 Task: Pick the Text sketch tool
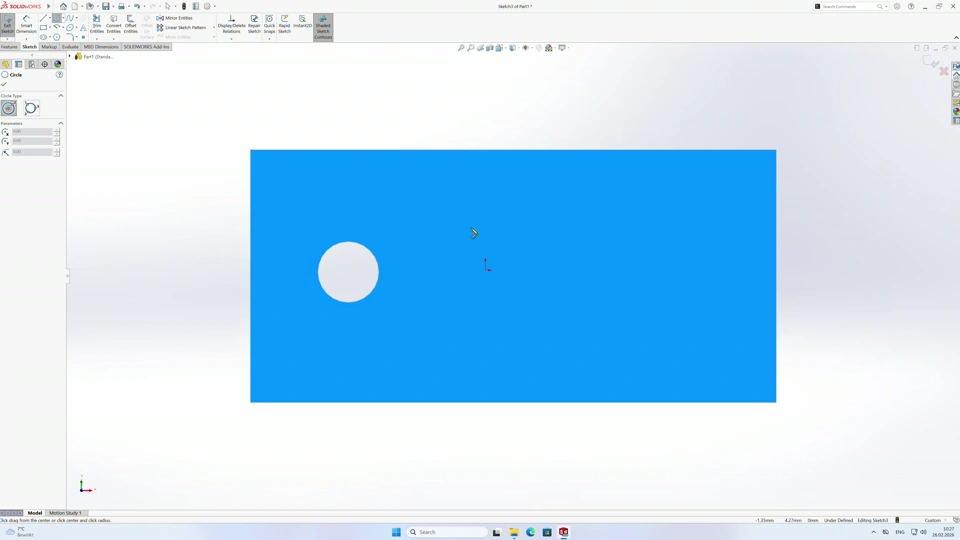83,28
